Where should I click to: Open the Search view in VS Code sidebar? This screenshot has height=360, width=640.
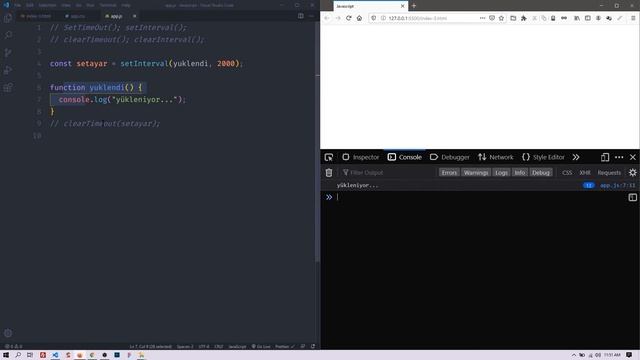[x=8, y=35]
